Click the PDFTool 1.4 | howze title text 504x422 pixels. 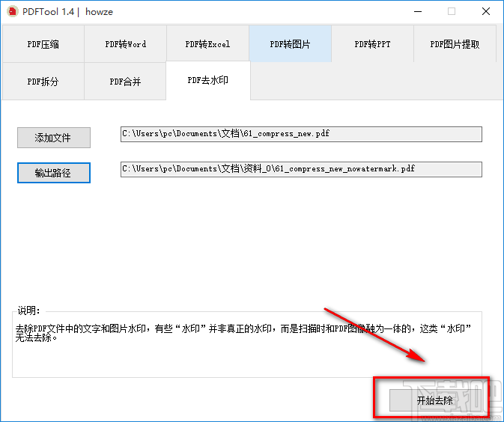point(67,12)
